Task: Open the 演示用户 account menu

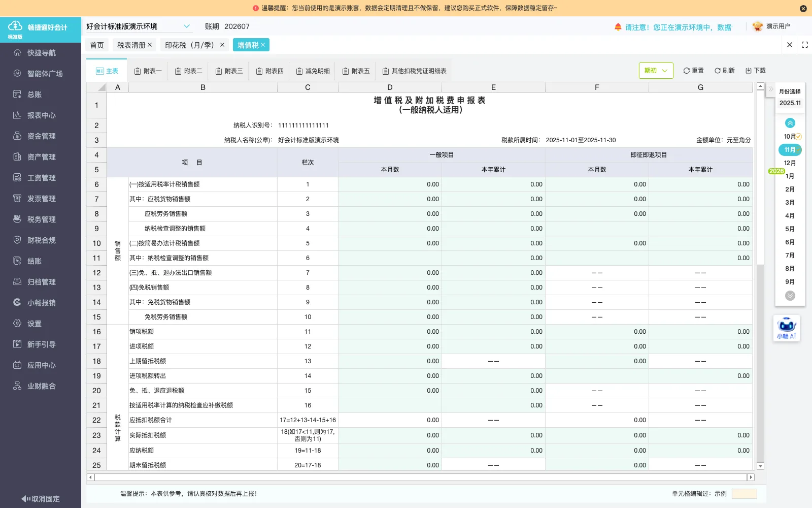Action: click(771, 26)
